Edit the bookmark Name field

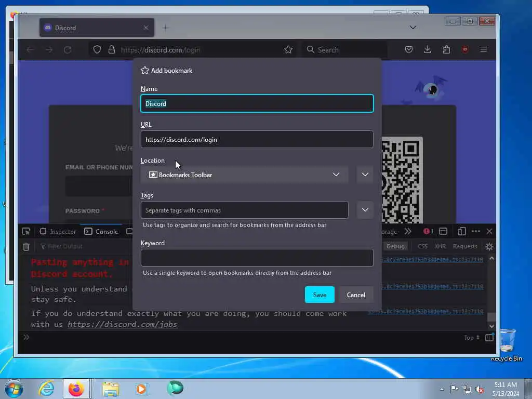257,103
